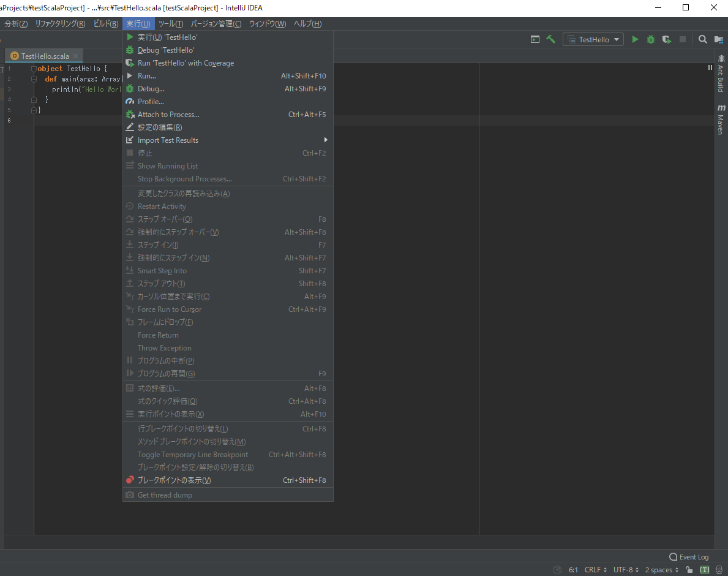Click the terminal-like icon left of hammer
Viewport: 728px width, 576px height.
(x=535, y=39)
